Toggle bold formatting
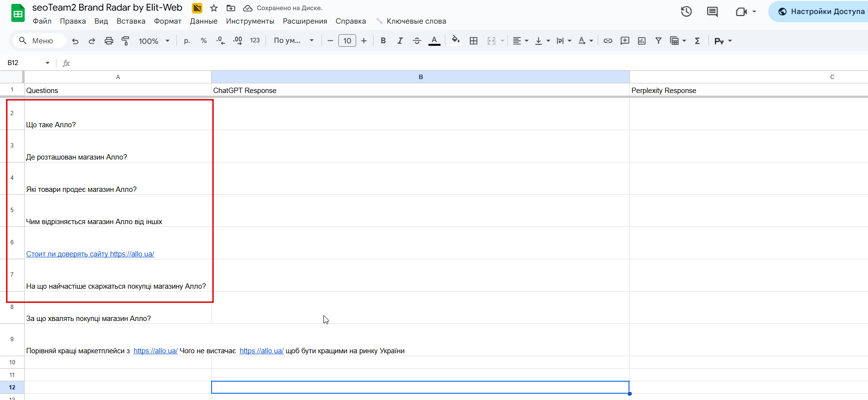The height and width of the screenshot is (400, 868). point(383,41)
